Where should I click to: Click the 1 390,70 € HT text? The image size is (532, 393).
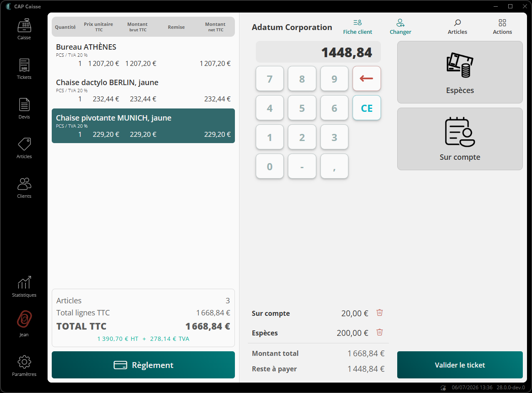tap(118, 339)
